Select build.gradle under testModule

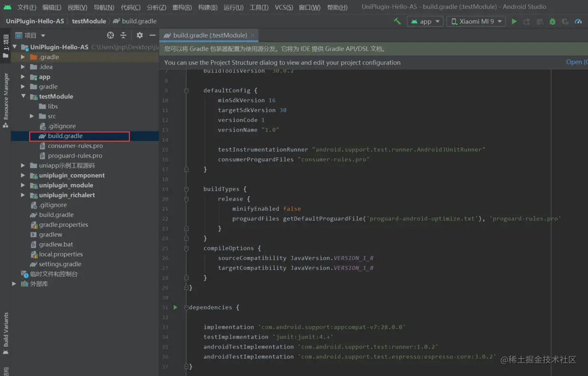click(x=65, y=136)
